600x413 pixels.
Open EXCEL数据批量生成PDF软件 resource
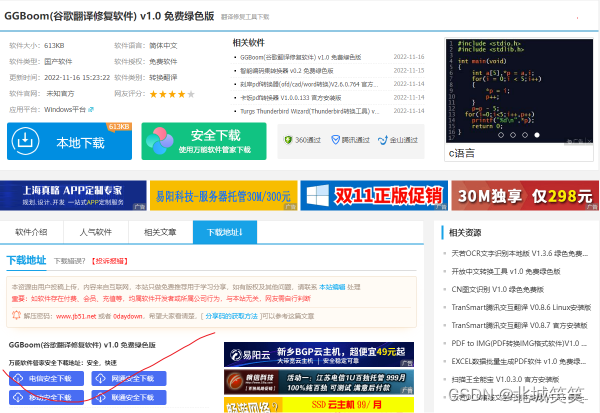pos(519,361)
